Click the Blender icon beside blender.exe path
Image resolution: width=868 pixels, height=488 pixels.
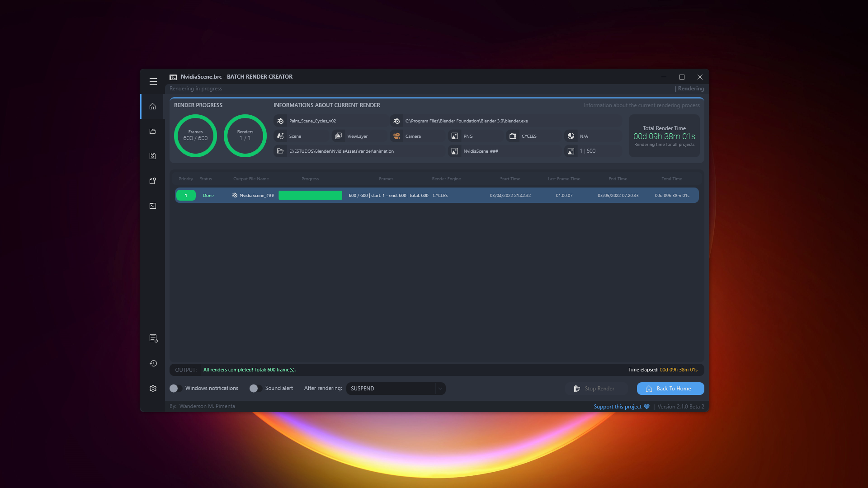[396, 121]
